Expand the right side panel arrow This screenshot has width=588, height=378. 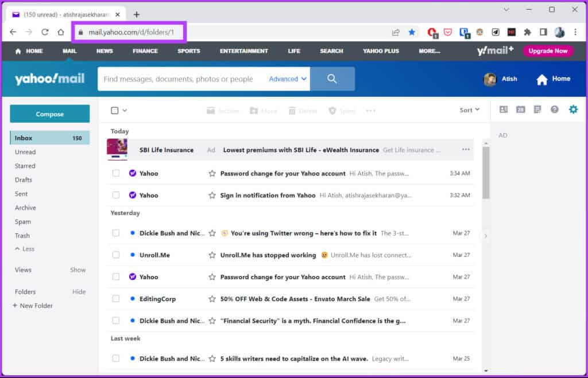pyautogui.click(x=486, y=236)
